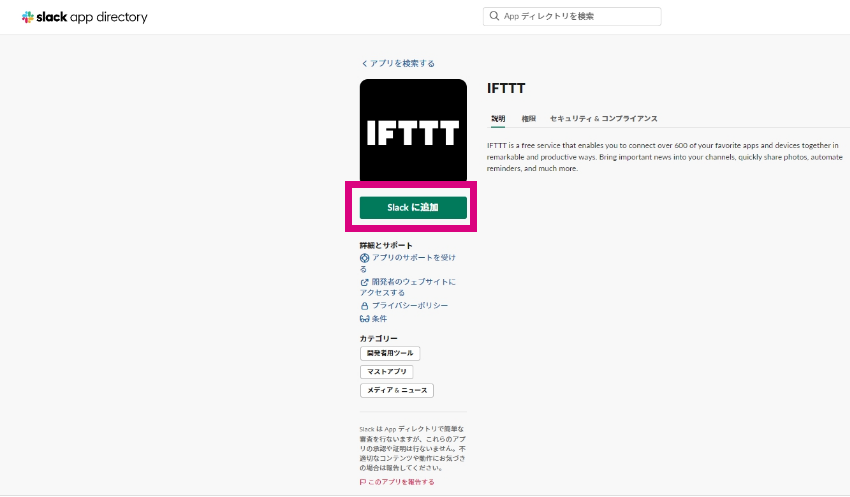Click the Slack app directory logo
Screen dimensions: 850x497
point(85,17)
